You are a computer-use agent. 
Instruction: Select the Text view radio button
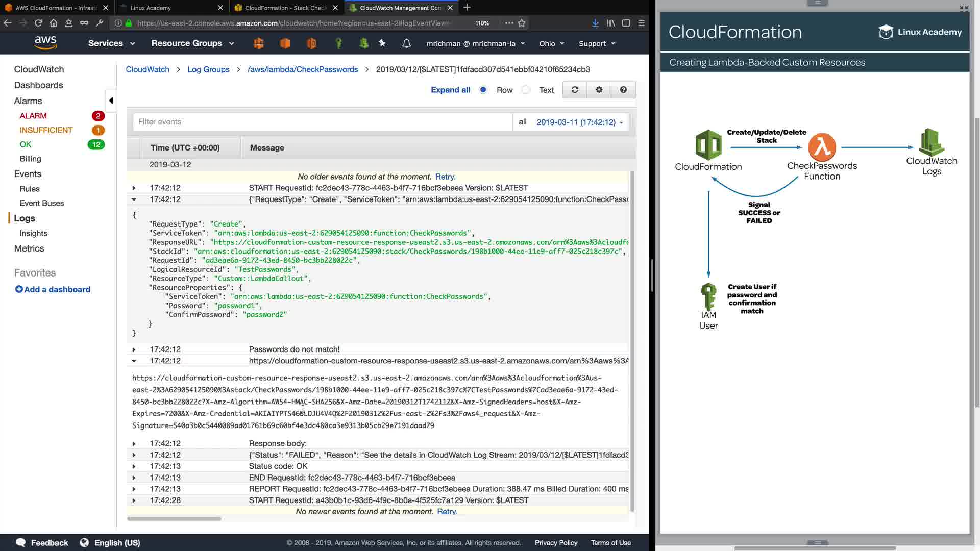[x=526, y=90]
